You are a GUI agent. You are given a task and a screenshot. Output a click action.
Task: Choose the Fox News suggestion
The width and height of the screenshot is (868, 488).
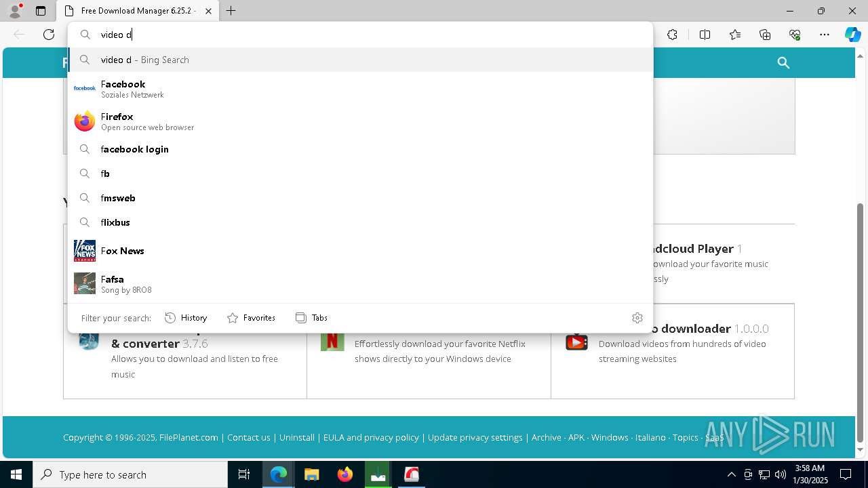(x=360, y=251)
